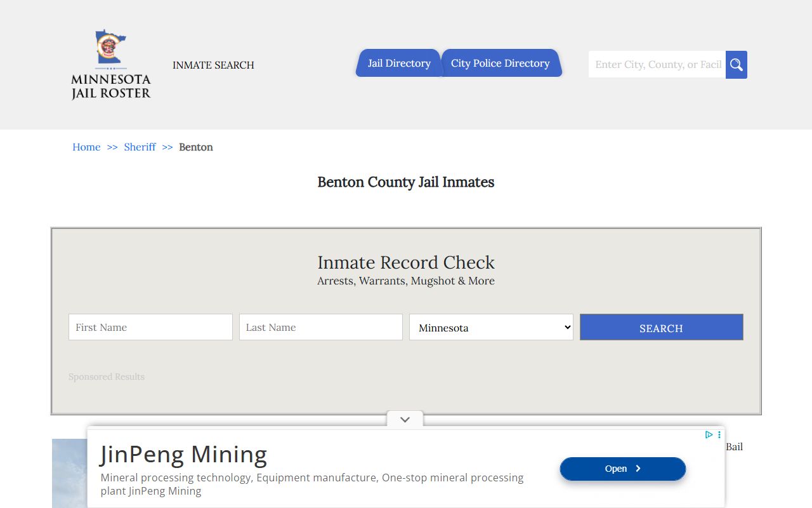Go to the Home breadcrumb link
Screen dimensions: 812x508
tap(86, 147)
